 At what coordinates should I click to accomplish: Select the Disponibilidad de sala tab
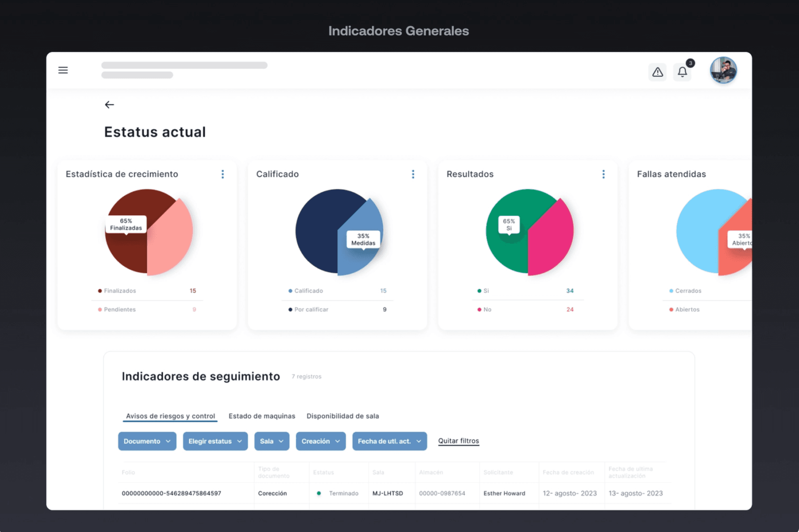342,416
